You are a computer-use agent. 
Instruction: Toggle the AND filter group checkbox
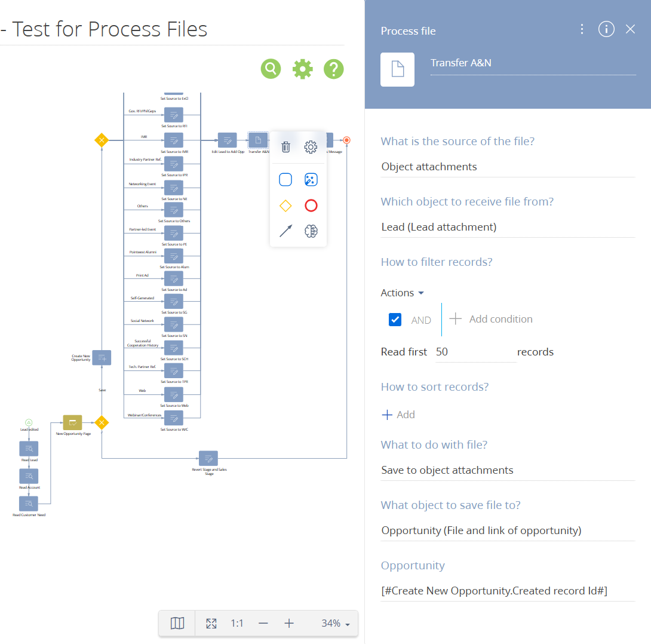[395, 319]
